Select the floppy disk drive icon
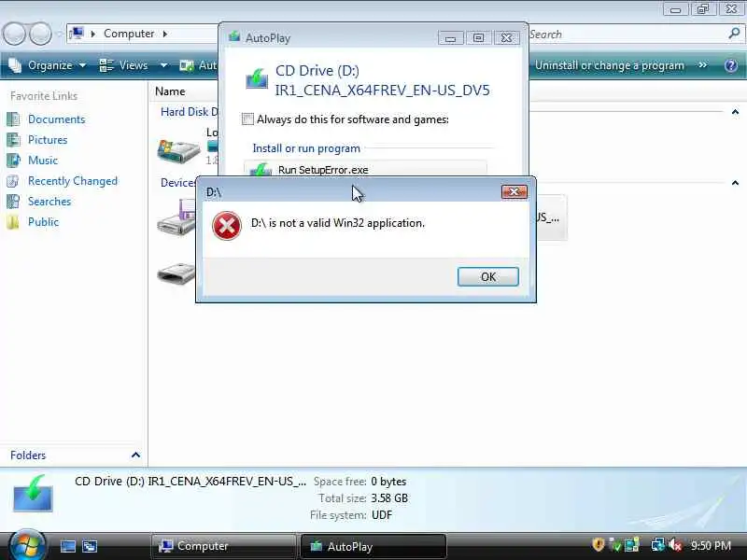The image size is (747, 560). click(176, 217)
